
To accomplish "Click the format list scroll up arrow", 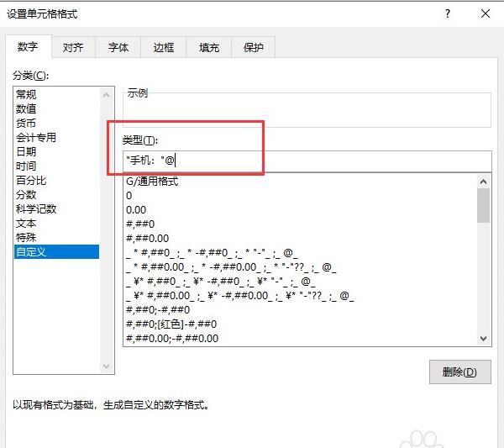I will pyautogui.click(x=484, y=182).
